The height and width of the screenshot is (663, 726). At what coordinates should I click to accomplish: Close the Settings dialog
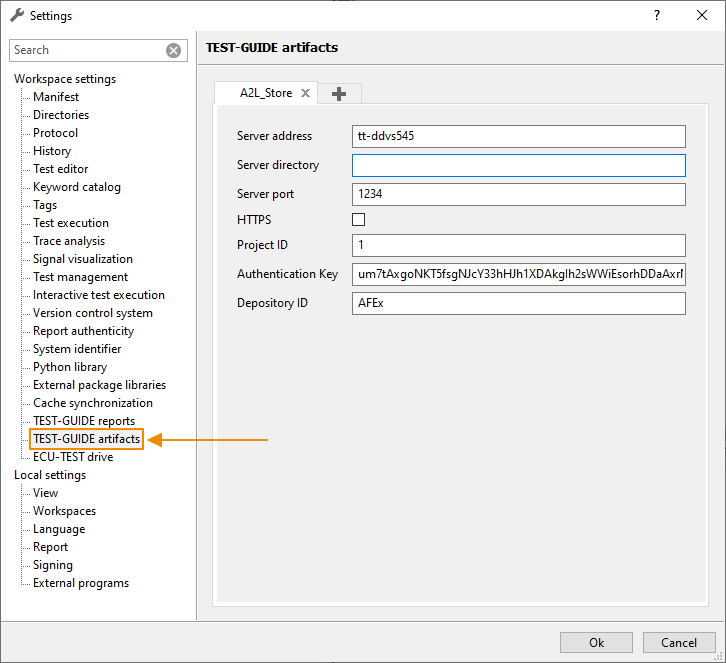coord(702,15)
